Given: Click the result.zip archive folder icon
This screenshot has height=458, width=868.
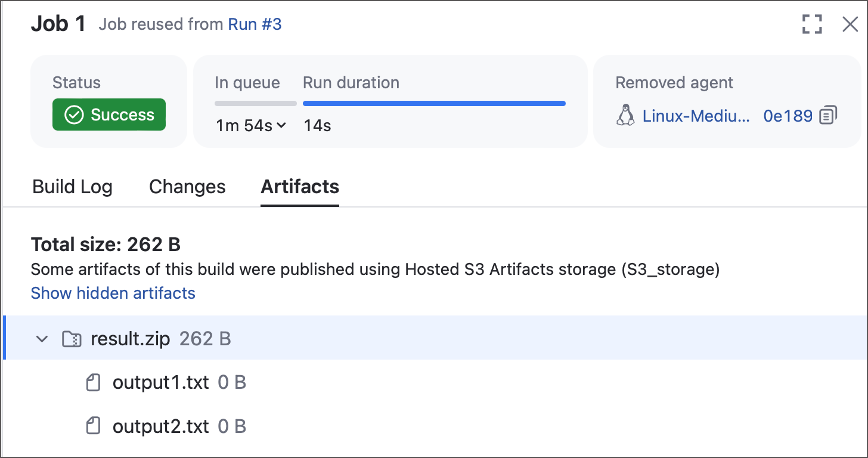Looking at the screenshot, I should pyautogui.click(x=72, y=339).
